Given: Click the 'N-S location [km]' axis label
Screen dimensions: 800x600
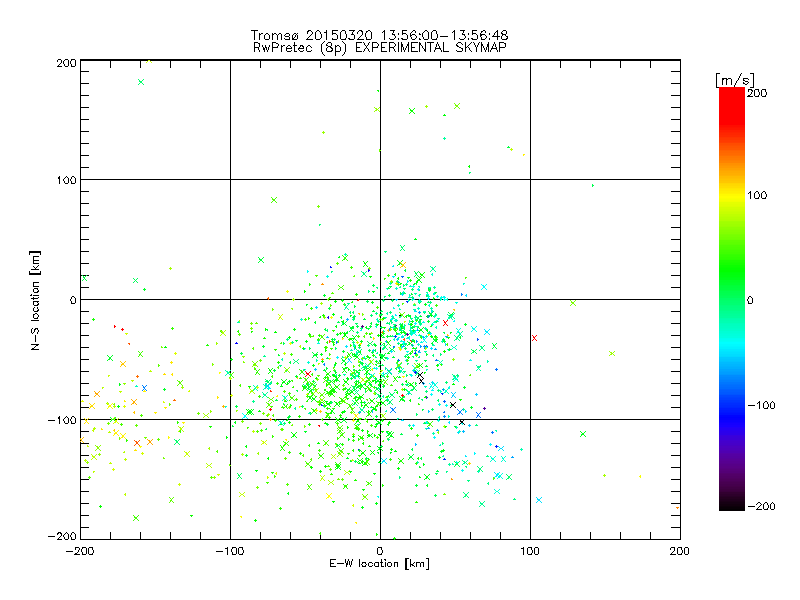Looking at the screenshot, I should coord(35,300).
